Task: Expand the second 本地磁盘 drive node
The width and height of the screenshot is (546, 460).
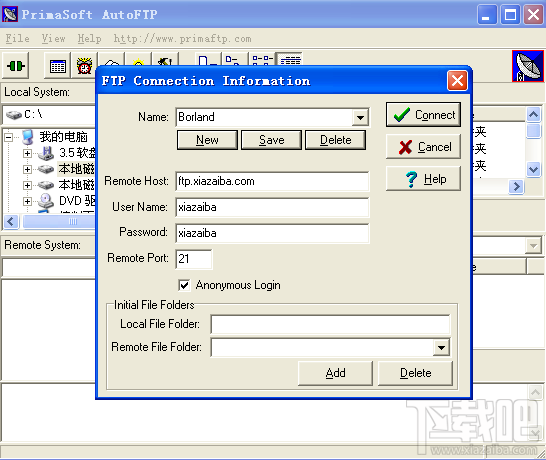Action: [x=27, y=185]
